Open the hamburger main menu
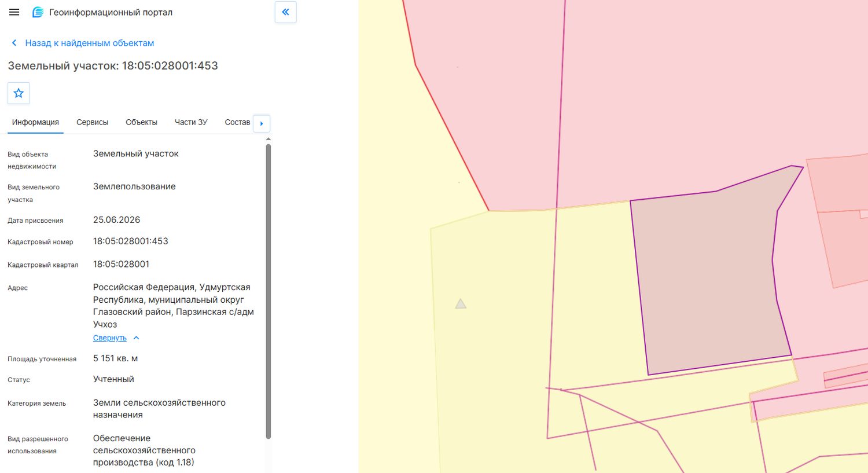Screen dimensions: 868x473 click(14, 12)
